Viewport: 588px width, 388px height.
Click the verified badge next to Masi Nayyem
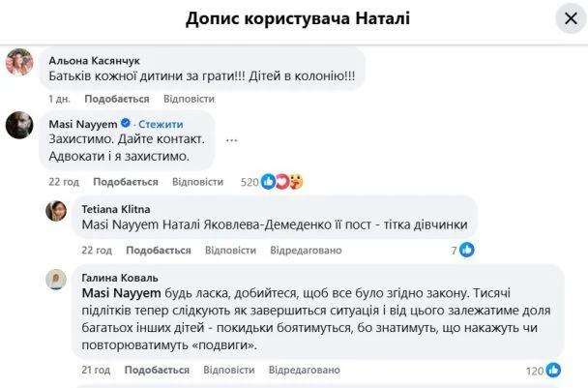pyautogui.click(x=125, y=124)
